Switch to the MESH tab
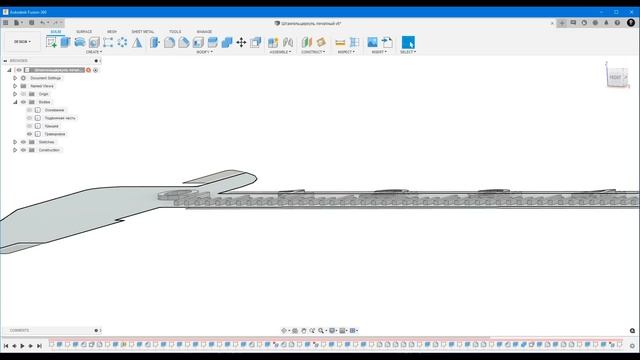640x360 pixels. [112, 31]
